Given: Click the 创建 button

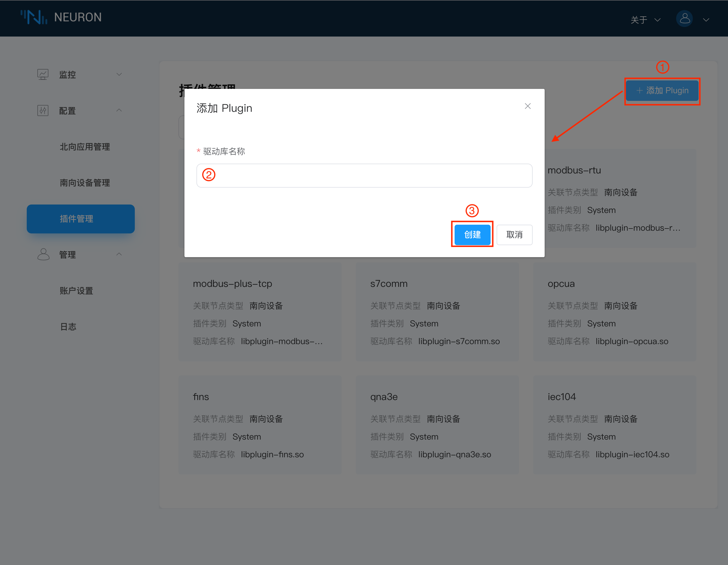Looking at the screenshot, I should 472,235.
